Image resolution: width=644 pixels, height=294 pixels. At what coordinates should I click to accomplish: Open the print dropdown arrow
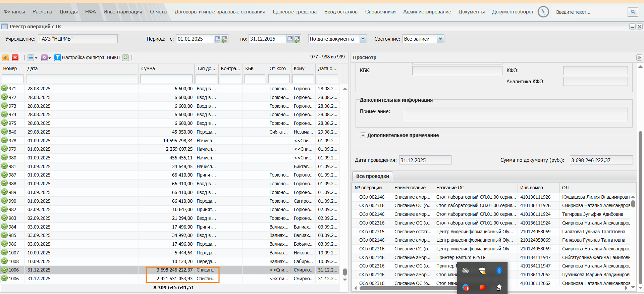click(x=36, y=58)
